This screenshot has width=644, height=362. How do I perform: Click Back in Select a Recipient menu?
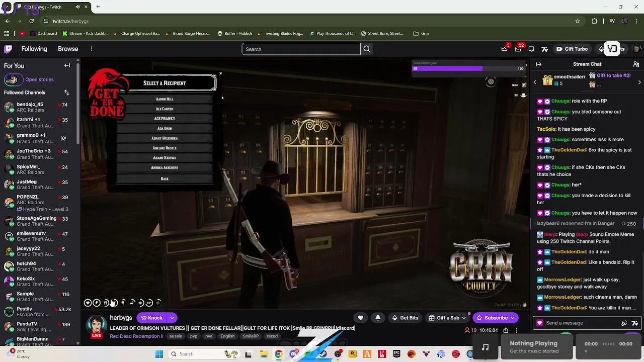pos(165,178)
